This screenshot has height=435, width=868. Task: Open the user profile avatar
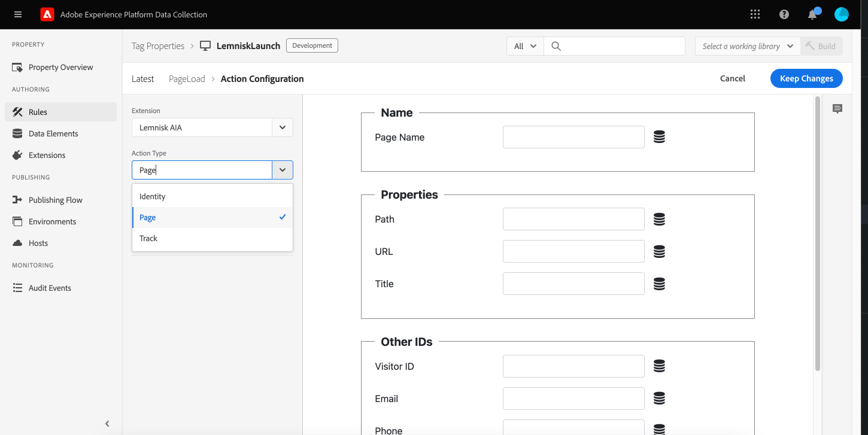(842, 14)
